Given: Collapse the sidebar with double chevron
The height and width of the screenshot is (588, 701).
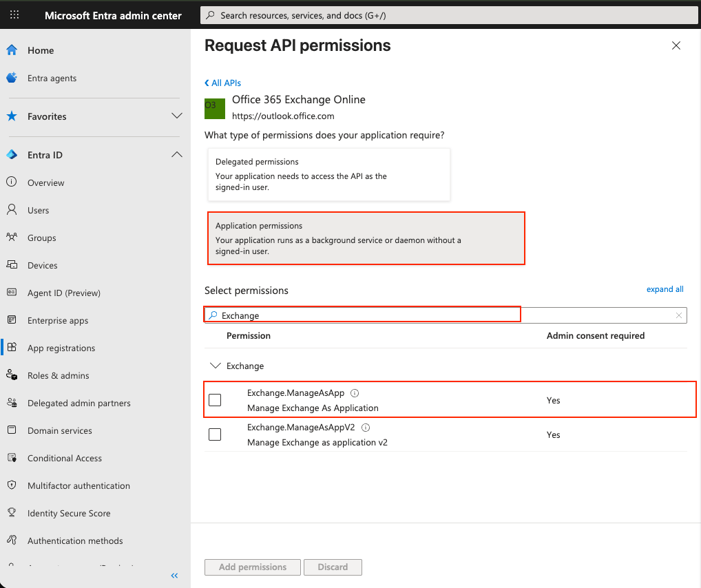Looking at the screenshot, I should coord(174,576).
